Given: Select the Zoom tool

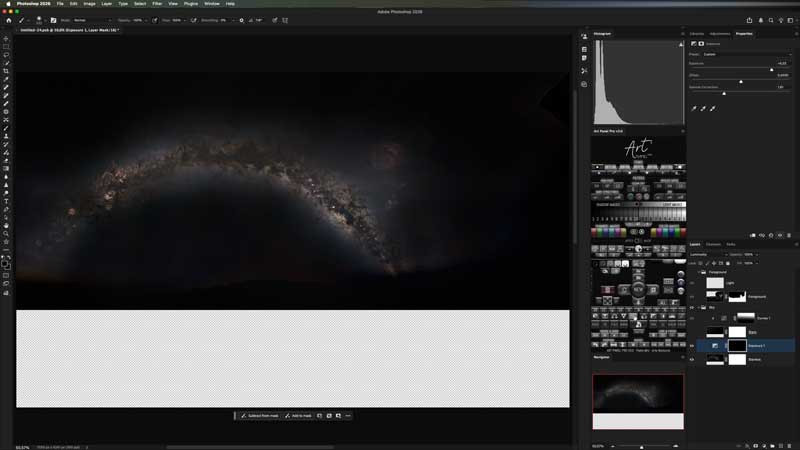Looking at the screenshot, I should (x=6, y=233).
